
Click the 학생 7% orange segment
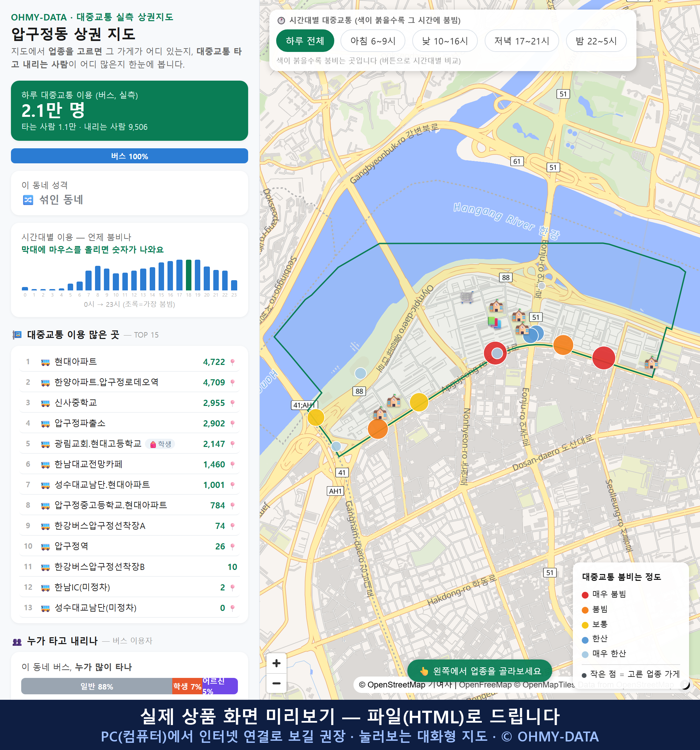coord(188,686)
